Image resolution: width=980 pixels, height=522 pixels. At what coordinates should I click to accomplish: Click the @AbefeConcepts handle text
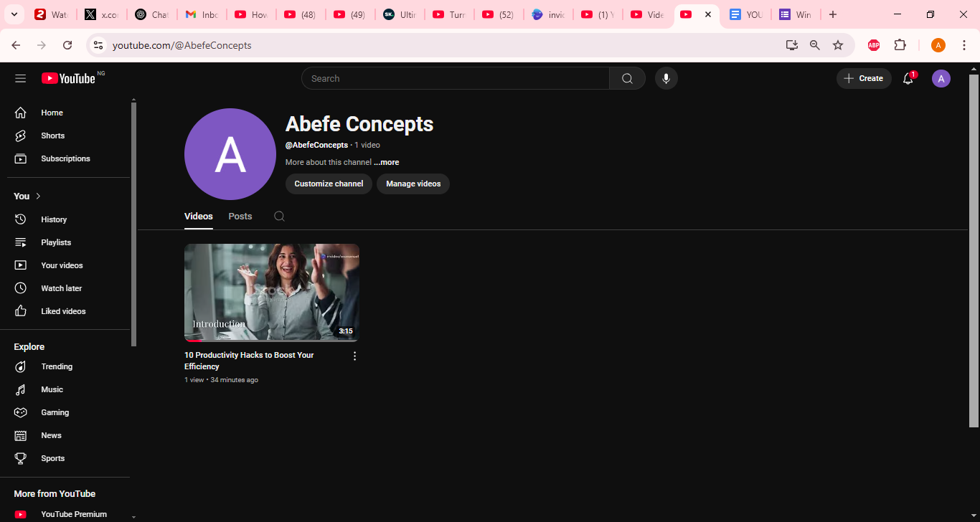tap(316, 145)
